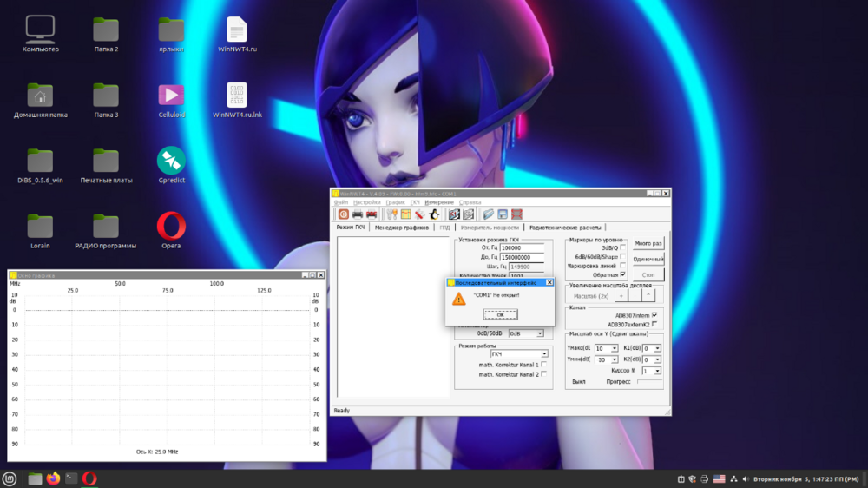Click the volume icon in system tray
The image size is (868, 488).
[746, 479]
